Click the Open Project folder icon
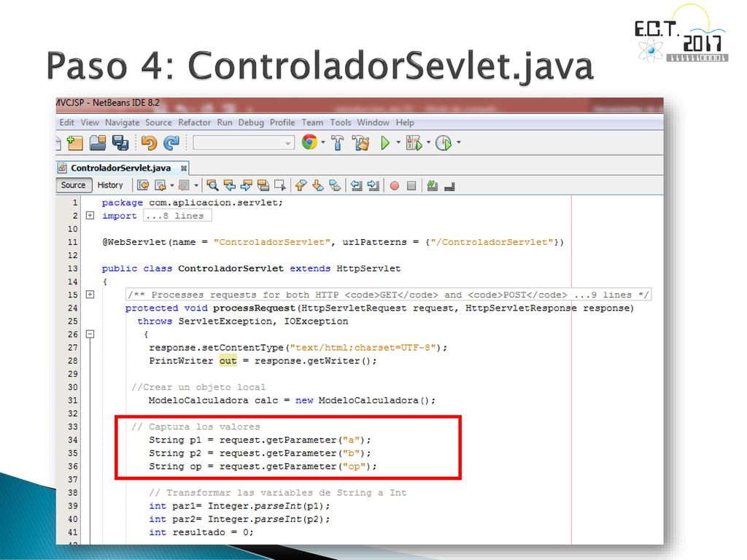 (x=98, y=142)
